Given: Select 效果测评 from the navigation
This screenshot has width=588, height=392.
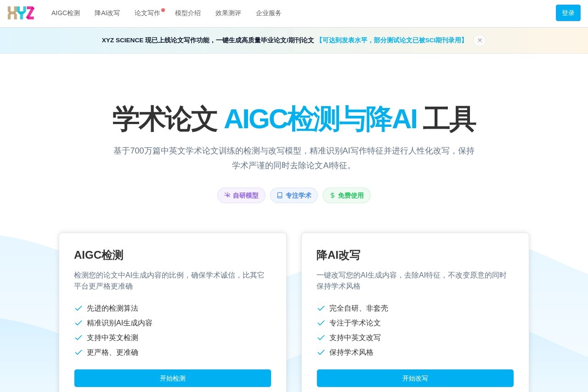Looking at the screenshot, I should (228, 13).
